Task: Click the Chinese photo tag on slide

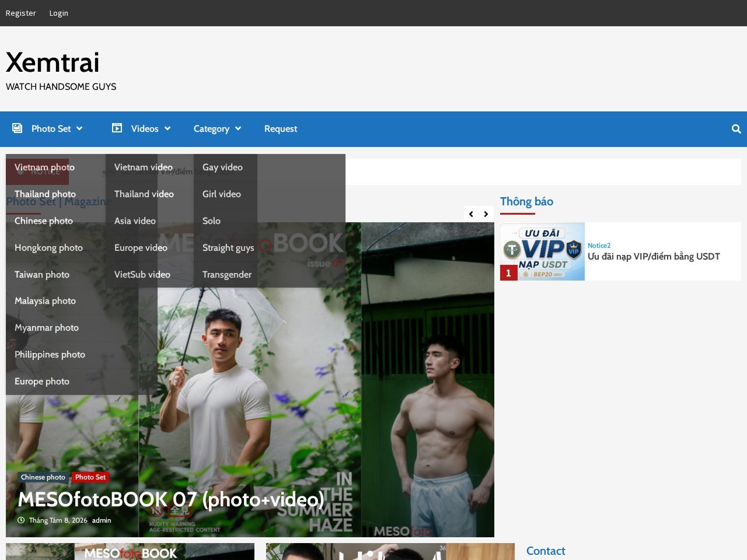Action: click(x=43, y=477)
